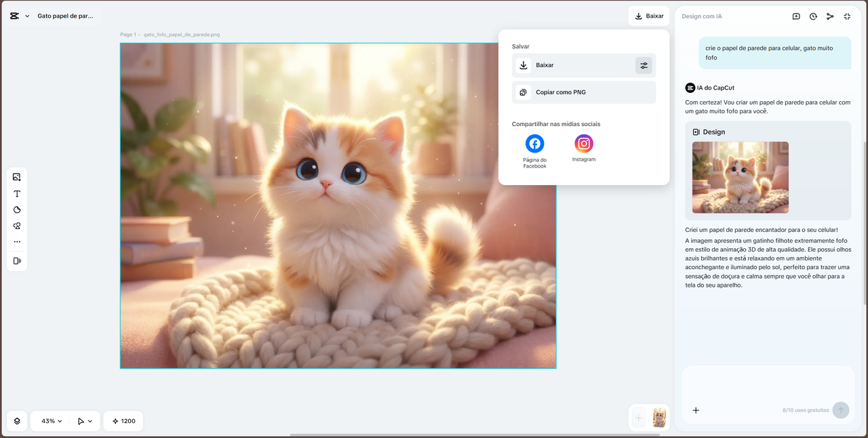Click the Design com IA panel title
This screenshot has width=868, height=438.
click(702, 16)
